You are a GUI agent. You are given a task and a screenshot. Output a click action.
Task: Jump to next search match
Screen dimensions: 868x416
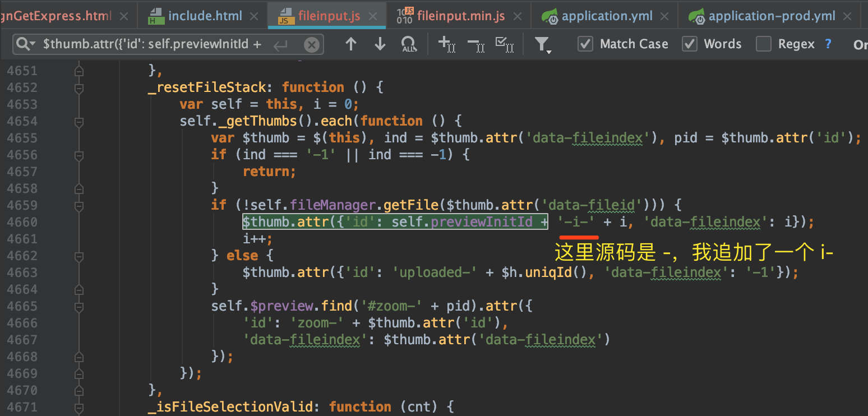point(380,44)
